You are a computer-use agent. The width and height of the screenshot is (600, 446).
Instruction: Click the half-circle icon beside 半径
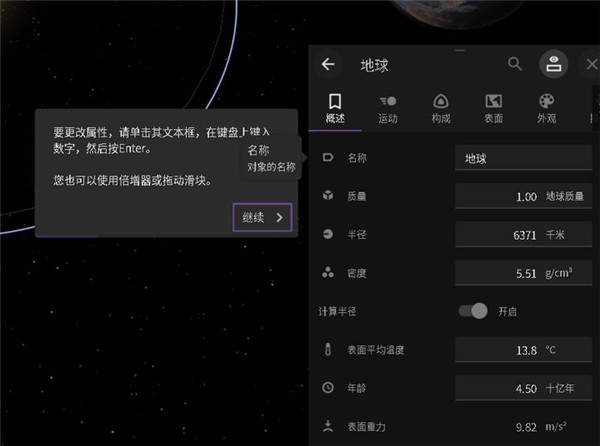point(328,234)
